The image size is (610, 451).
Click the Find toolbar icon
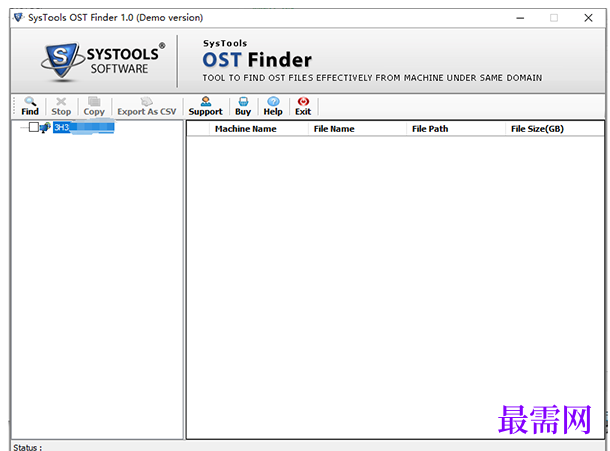point(30,106)
